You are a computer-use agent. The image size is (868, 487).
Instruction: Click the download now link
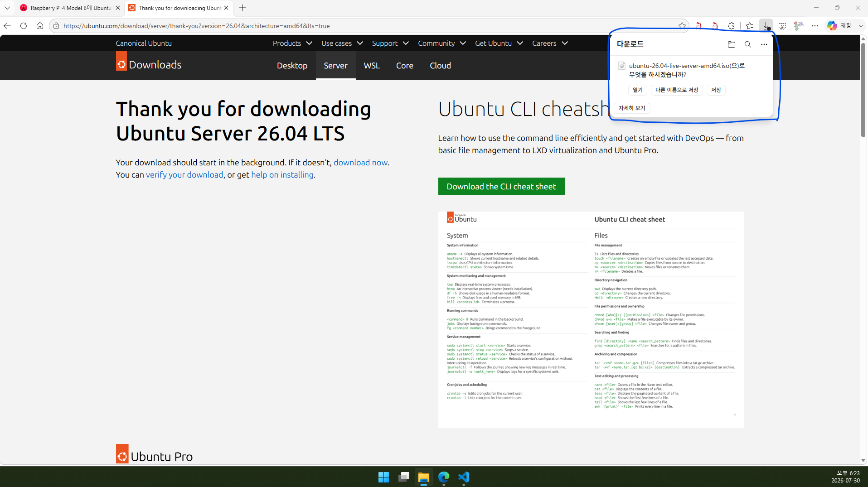[360, 162]
